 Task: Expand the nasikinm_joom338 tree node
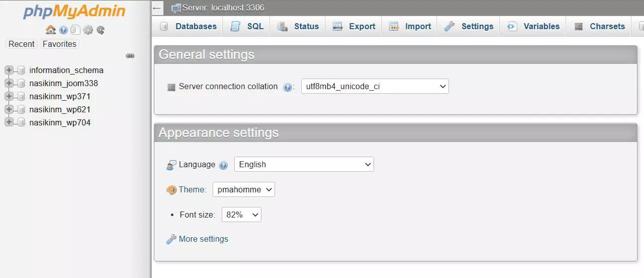coord(9,84)
